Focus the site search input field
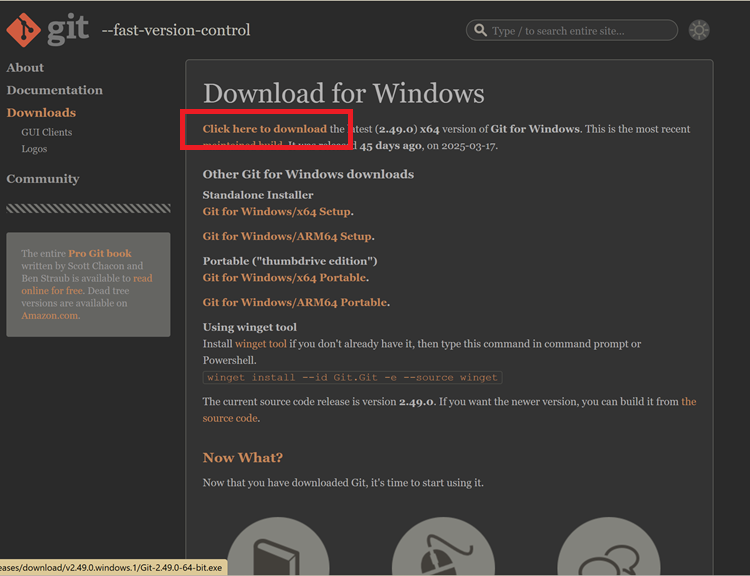Viewport: 750px width, 576px height. click(x=572, y=30)
